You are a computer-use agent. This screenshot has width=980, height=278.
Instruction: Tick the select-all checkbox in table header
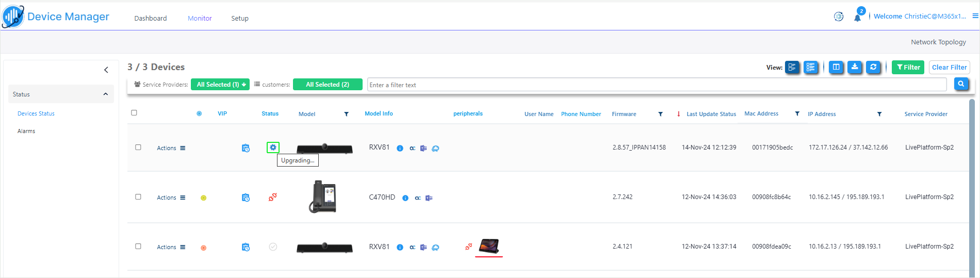click(x=134, y=112)
